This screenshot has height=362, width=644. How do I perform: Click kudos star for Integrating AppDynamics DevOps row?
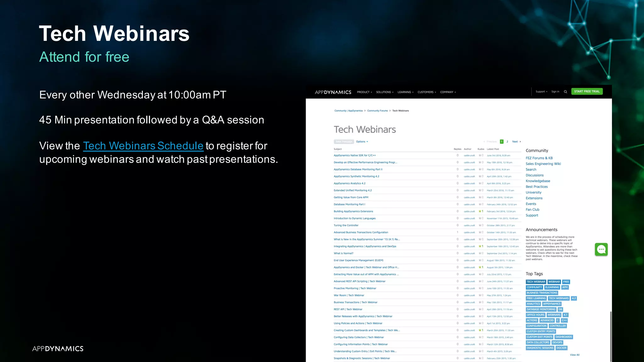pyautogui.click(x=480, y=246)
